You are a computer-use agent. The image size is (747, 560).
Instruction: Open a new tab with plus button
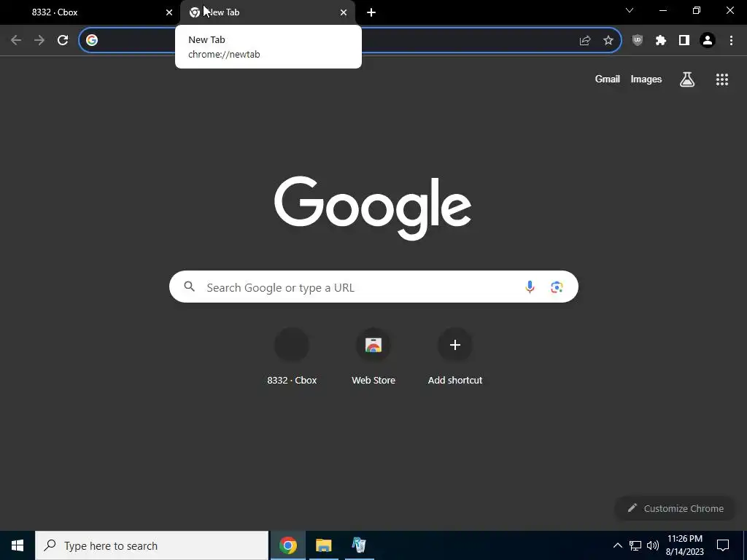pyautogui.click(x=371, y=12)
